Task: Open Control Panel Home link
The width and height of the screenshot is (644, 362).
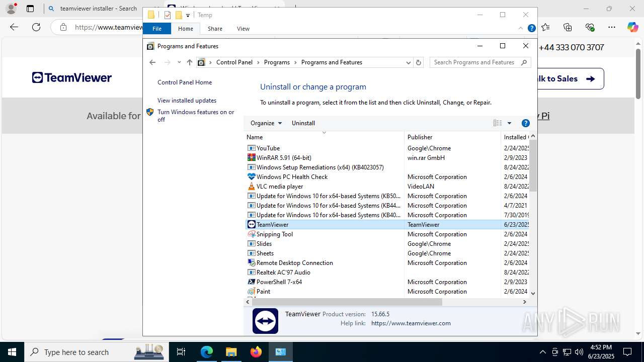Action: tap(185, 82)
